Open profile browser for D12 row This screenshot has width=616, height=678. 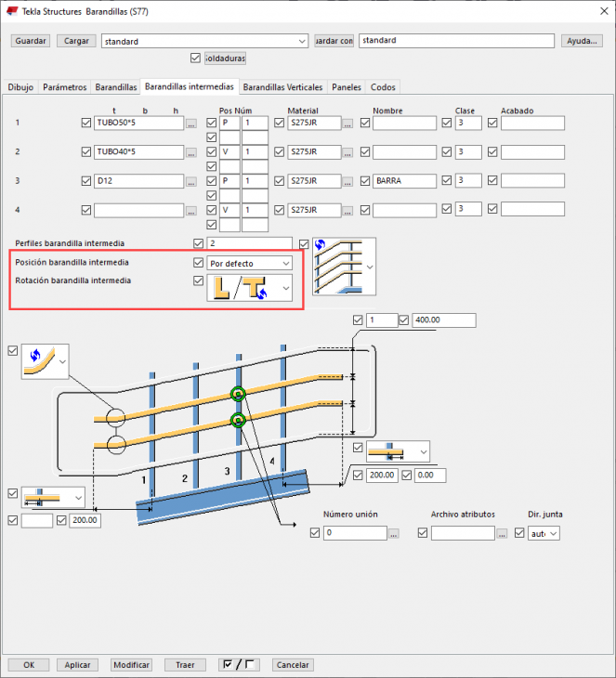190,182
